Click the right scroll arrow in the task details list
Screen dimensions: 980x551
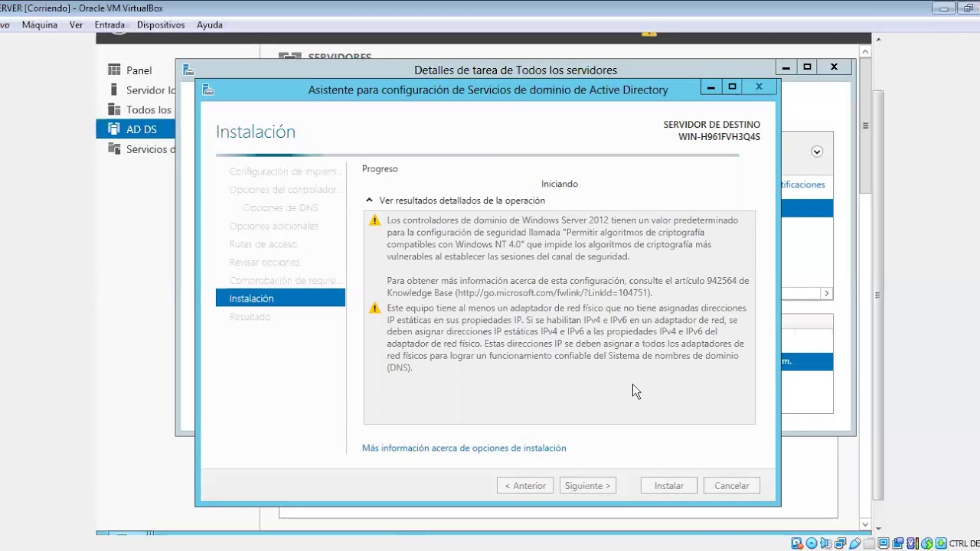click(826, 294)
